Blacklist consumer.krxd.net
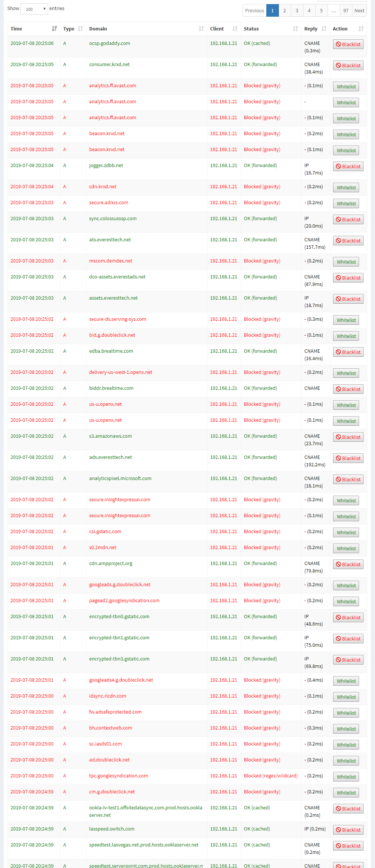This screenshot has height=868, width=375. point(348,65)
